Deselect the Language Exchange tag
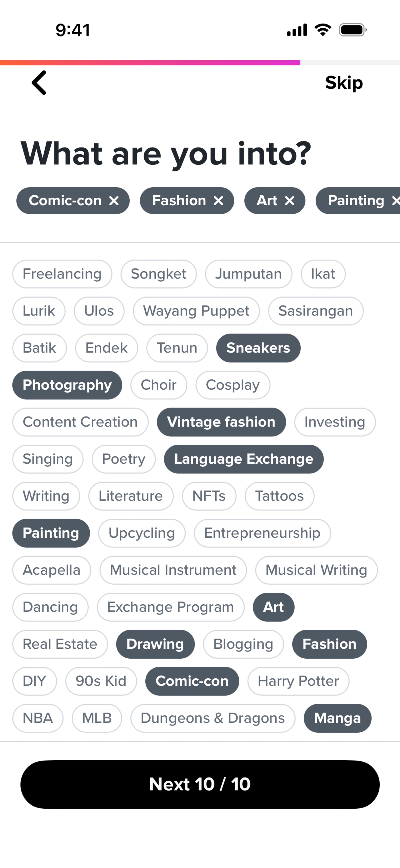 click(244, 459)
